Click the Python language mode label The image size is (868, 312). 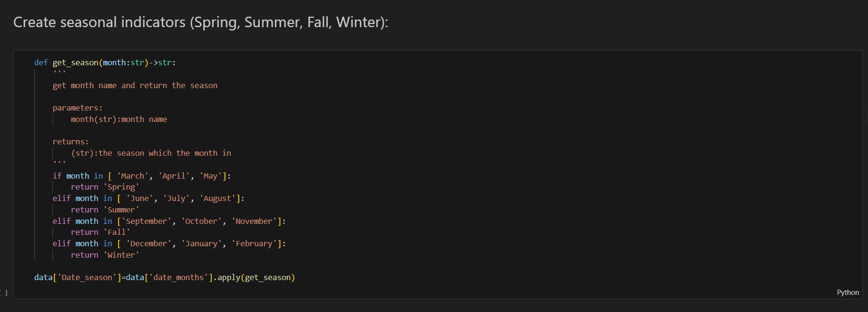pos(848,292)
